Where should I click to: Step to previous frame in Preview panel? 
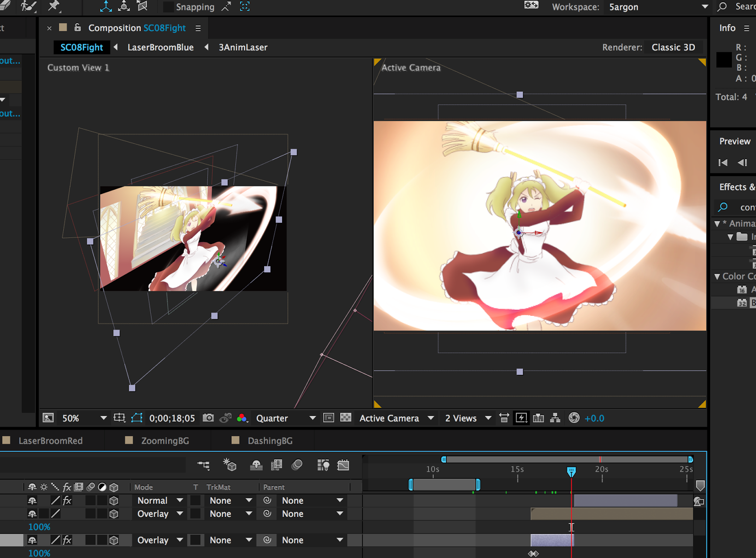(x=742, y=162)
